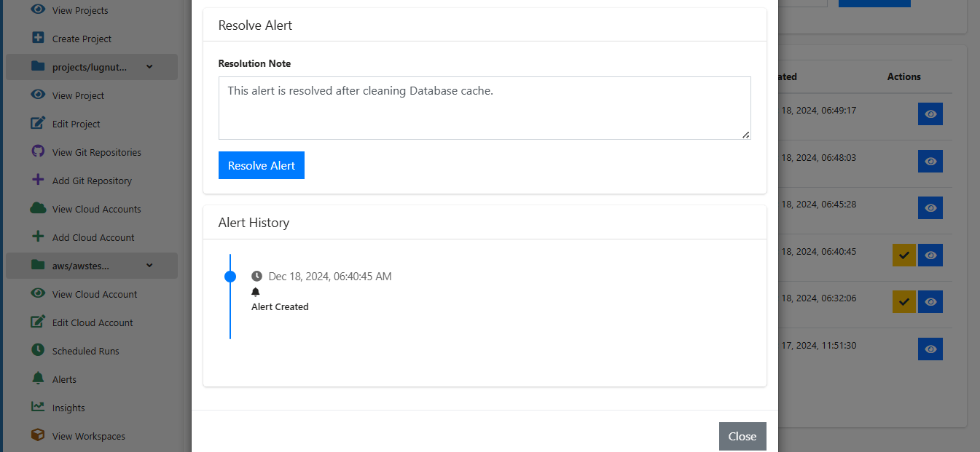Screen dimensions: 980x452
Task: Click the GitHub icon for View Git Repositories
Action: (39, 152)
